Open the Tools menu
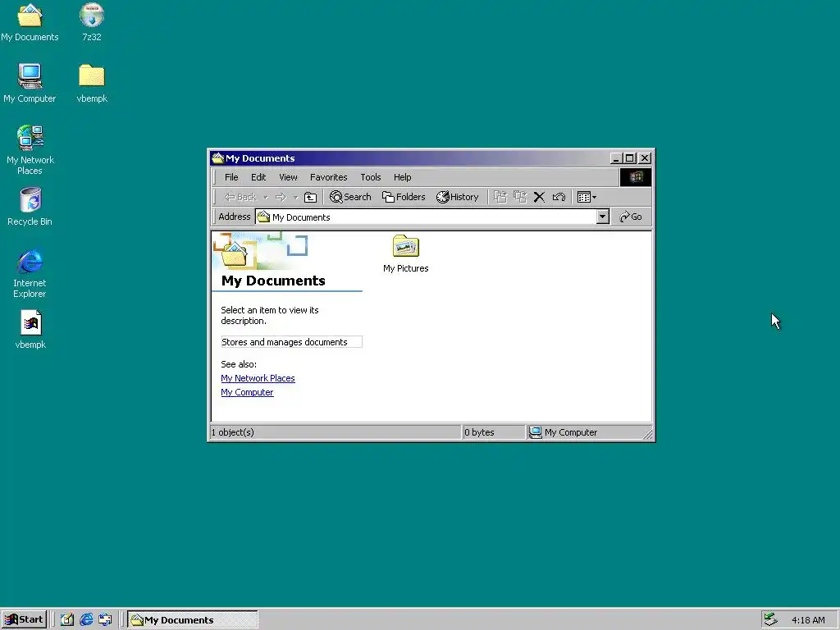 click(370, 177)
